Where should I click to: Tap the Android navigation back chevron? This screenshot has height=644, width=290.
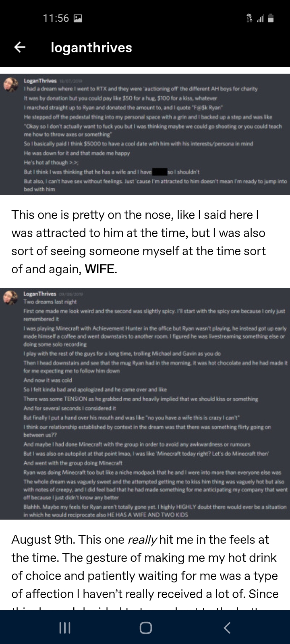click(x=227, y=628)
